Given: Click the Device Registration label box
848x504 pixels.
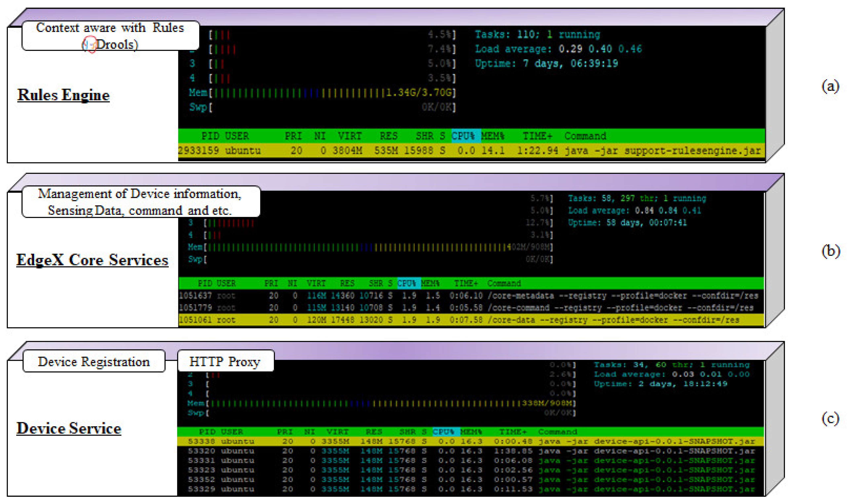Looking at the screenshot, I should pyautogui.click(x=94, y=362).
